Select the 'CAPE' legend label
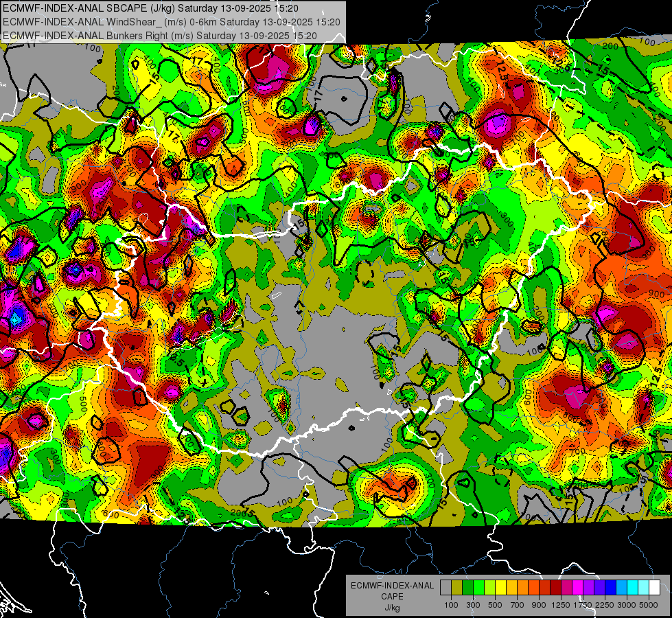Image resolution: width=672 pixels, height=618 pixels. (x=392, y=597)
